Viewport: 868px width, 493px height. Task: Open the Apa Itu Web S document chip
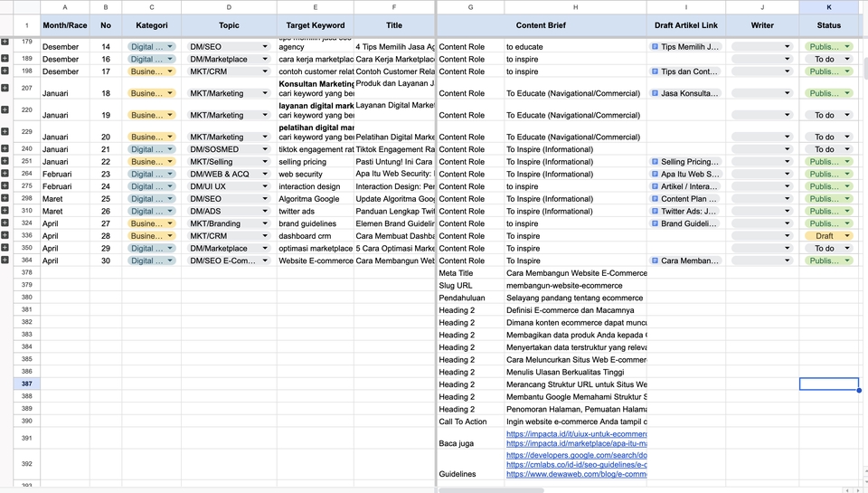(x=685, y=175)
